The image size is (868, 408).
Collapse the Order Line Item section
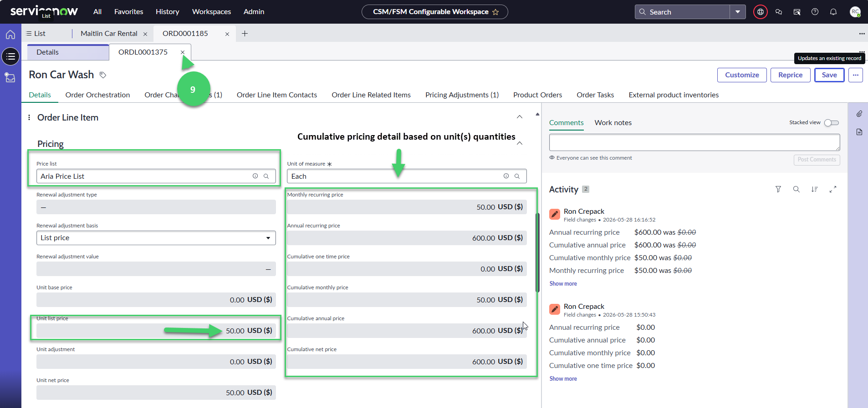(519, 117)
